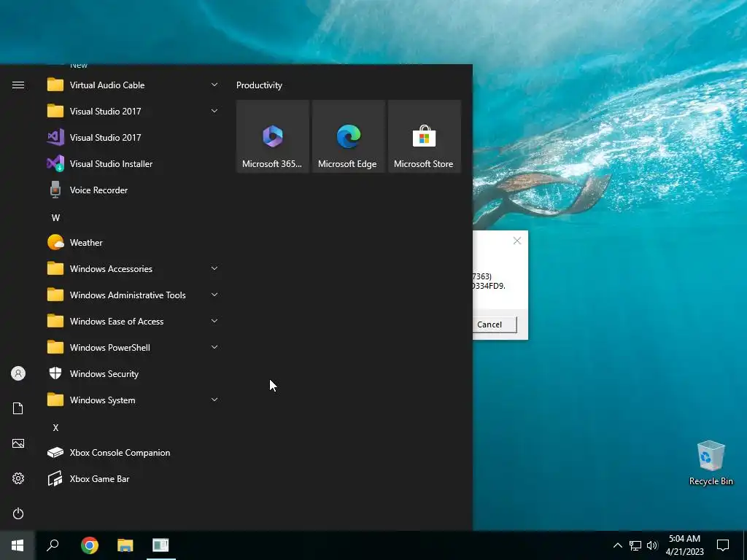Click the X letter header
The height and width of the screenshot is (560, 747).
(55, 427)
